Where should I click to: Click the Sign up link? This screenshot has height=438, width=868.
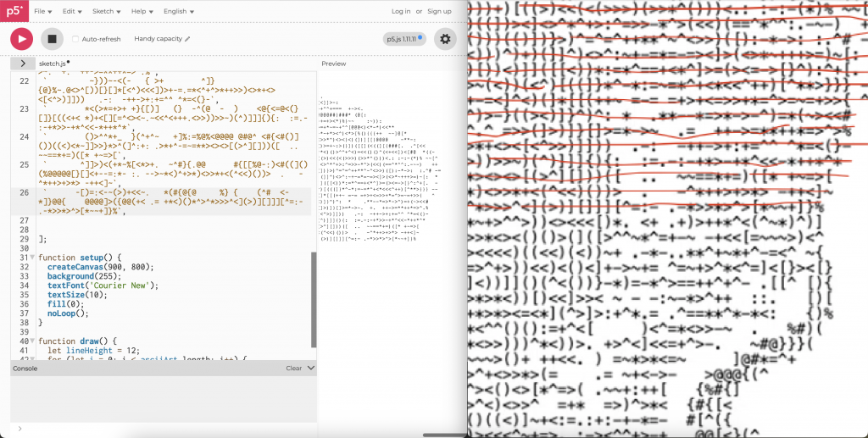click(439, 11)
